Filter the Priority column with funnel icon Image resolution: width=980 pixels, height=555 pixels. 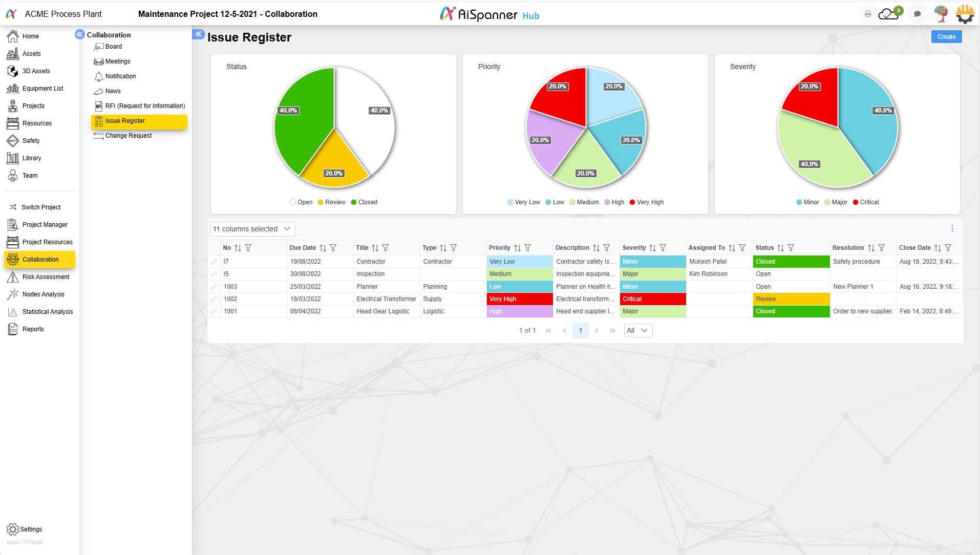tap(527, 247)
